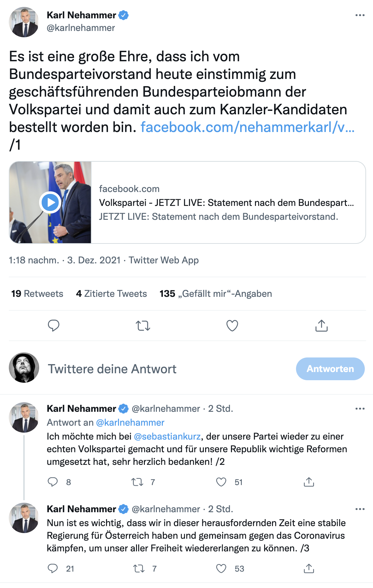Share the /3 tweet via the share icon
This screenshot has width=373, height=588.
coord(309,568)
